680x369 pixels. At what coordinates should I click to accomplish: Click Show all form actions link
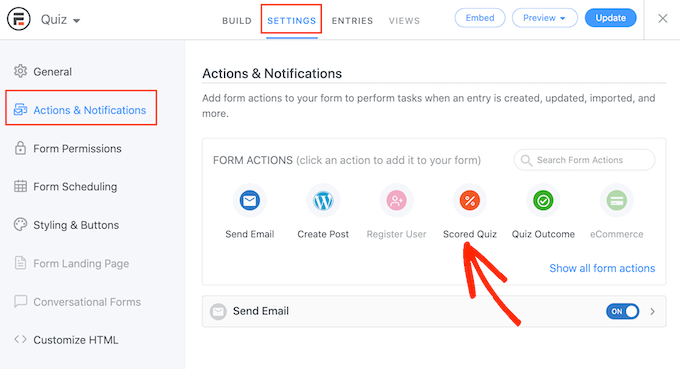tap(602, 268)
